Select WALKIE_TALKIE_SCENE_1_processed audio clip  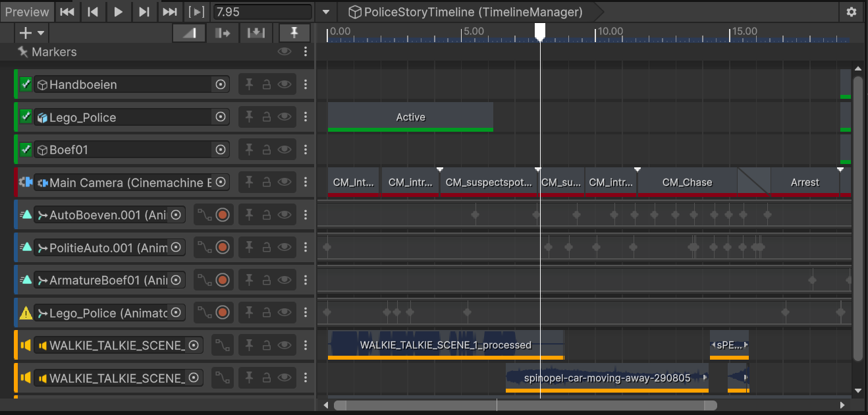446,345
